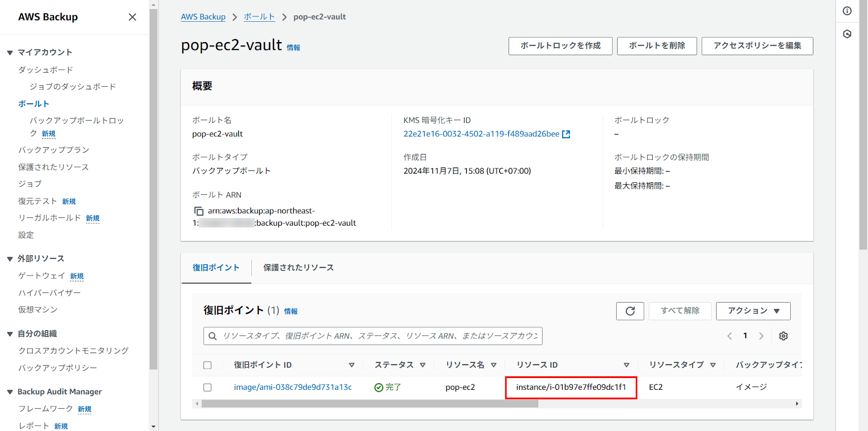This screenshot has height=431, width=868.
Task: Select the instance/i-01b97e7ffe09dc1f1 resource ID cell
Action: (571, 387)
